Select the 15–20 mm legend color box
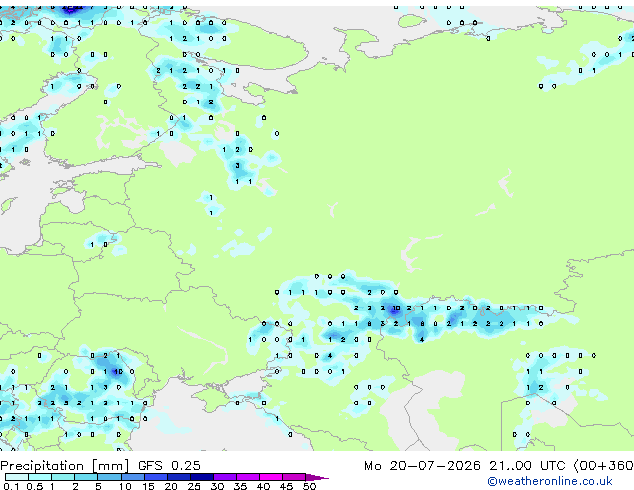 click(156, 477)
